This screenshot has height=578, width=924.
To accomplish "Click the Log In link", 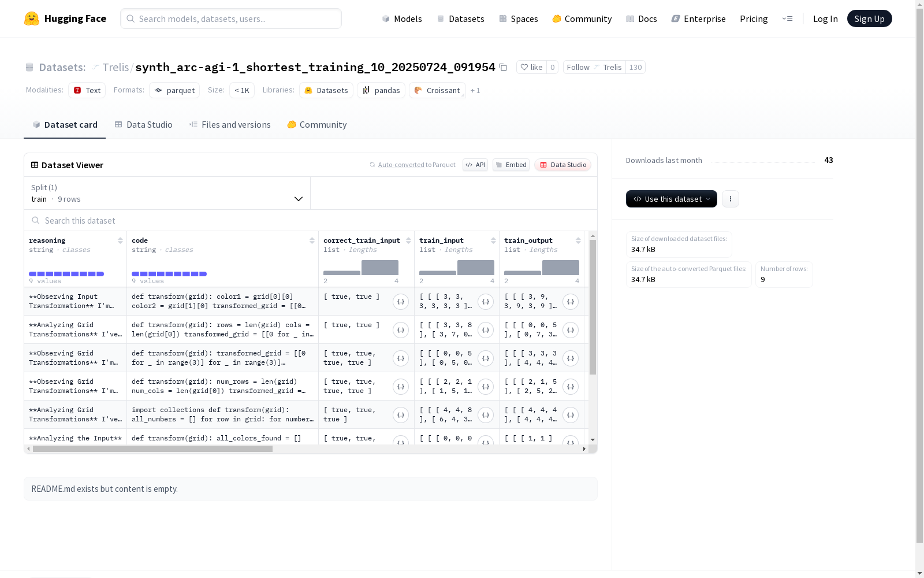I will 825,18.
